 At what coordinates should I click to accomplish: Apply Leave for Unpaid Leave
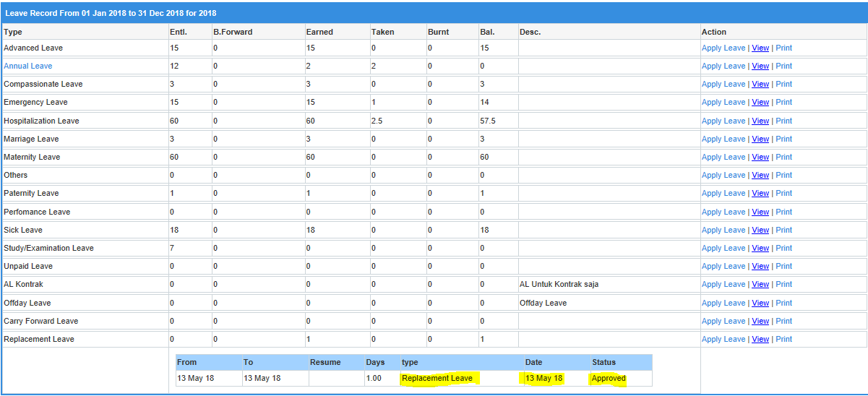pos(723,266)
